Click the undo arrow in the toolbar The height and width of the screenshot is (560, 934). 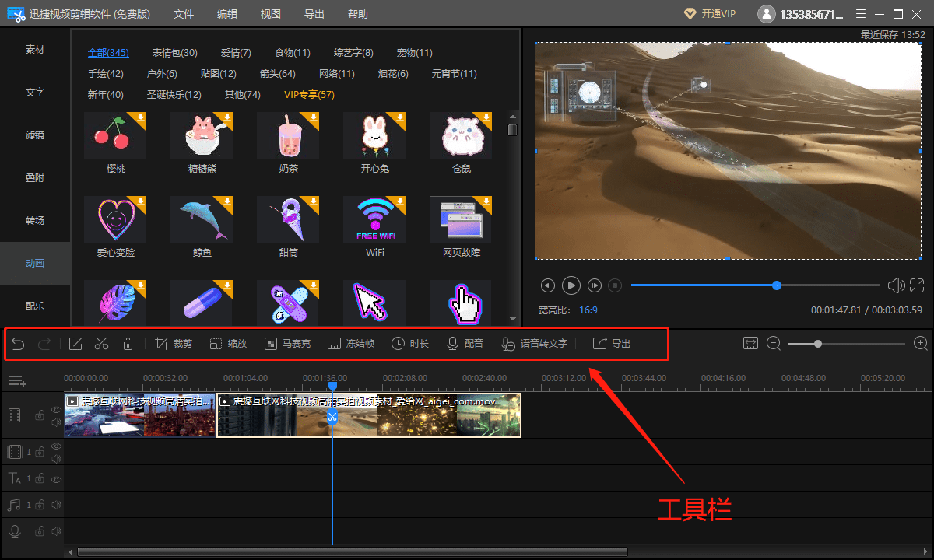click(18, 344)
